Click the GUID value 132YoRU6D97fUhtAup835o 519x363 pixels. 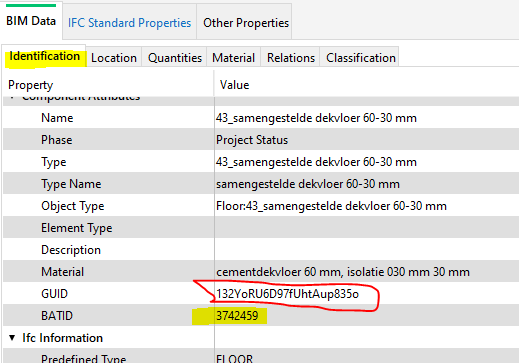(287, 294)
